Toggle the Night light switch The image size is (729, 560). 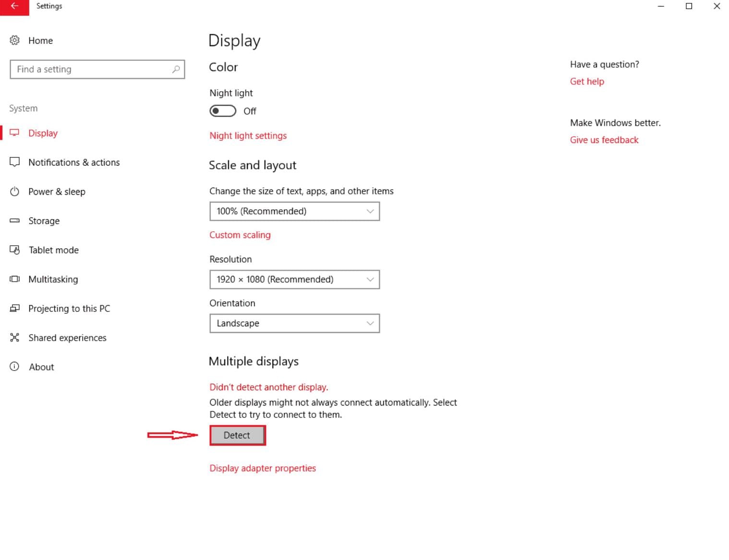223,111
